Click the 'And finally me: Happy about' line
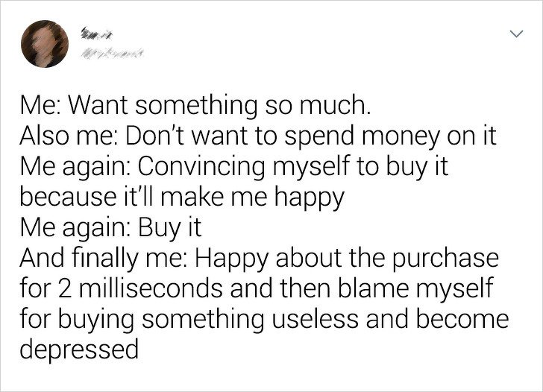This screenshot has height=392, width=543. (x=260, y=258)
